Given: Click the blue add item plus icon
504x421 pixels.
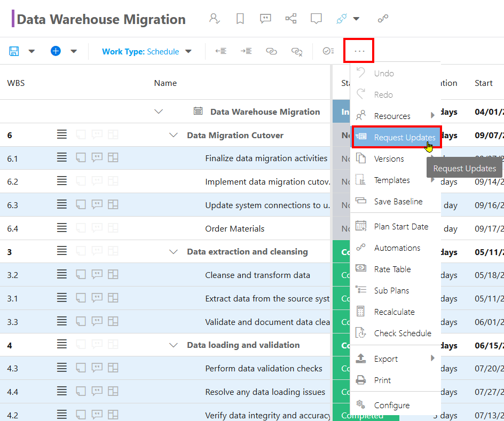Looking at the screenshot, I should pos(56,51).
